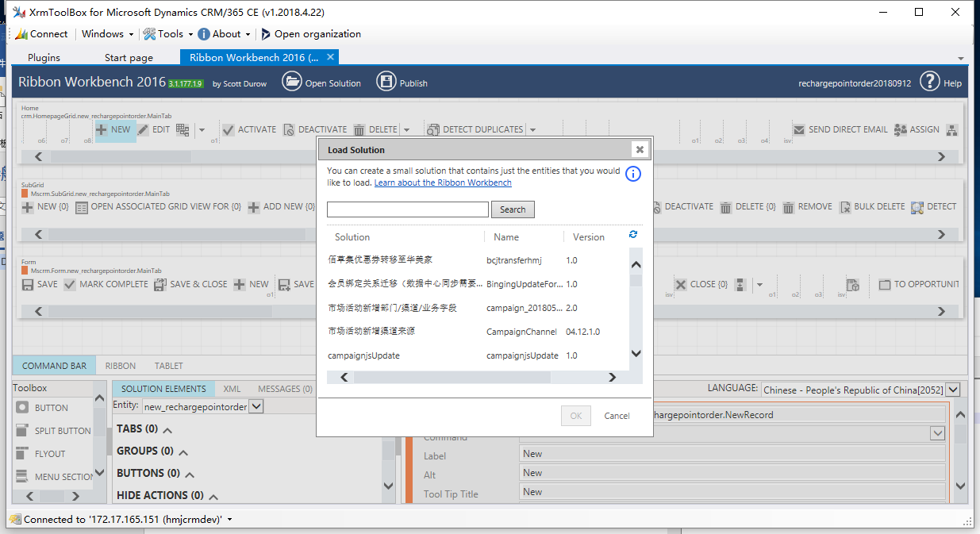
Task: Collapse the GROUPS (0) section
Action: [183, 451]
